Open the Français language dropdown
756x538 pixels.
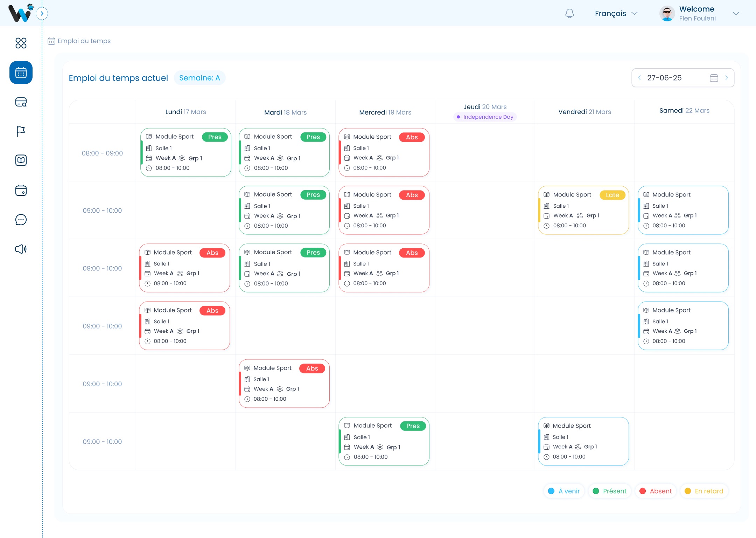coord(616,14)
